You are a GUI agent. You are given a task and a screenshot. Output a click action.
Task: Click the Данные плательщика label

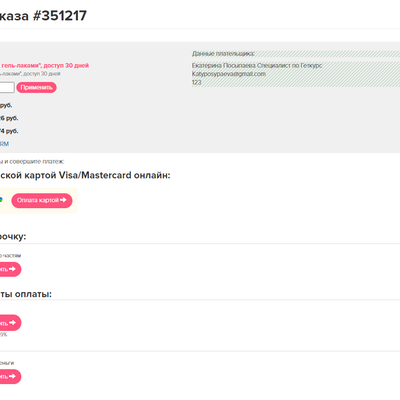[x=223, y=53]
